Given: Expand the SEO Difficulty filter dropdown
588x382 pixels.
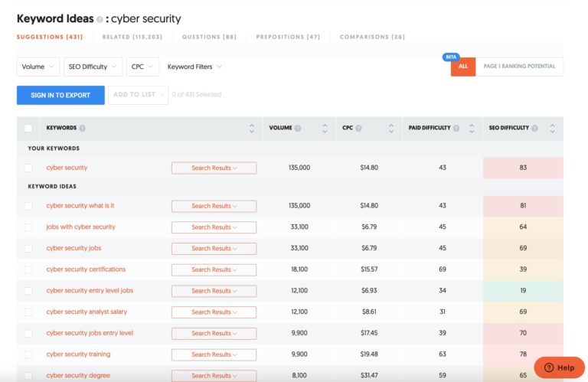Looking at the screenshot, I should click(92, 67).
